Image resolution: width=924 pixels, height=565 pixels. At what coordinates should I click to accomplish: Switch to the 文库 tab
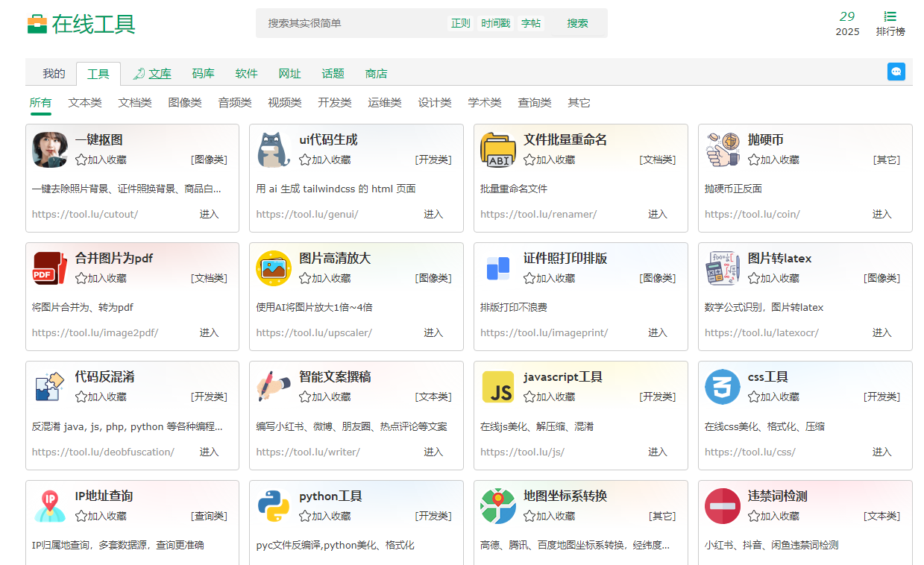159,74
